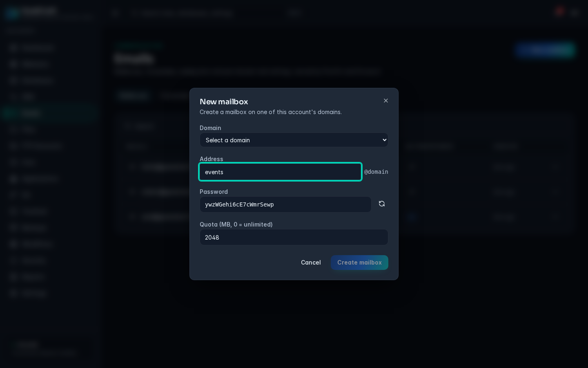Open the Select a domain dropdown

click(294, 140)
